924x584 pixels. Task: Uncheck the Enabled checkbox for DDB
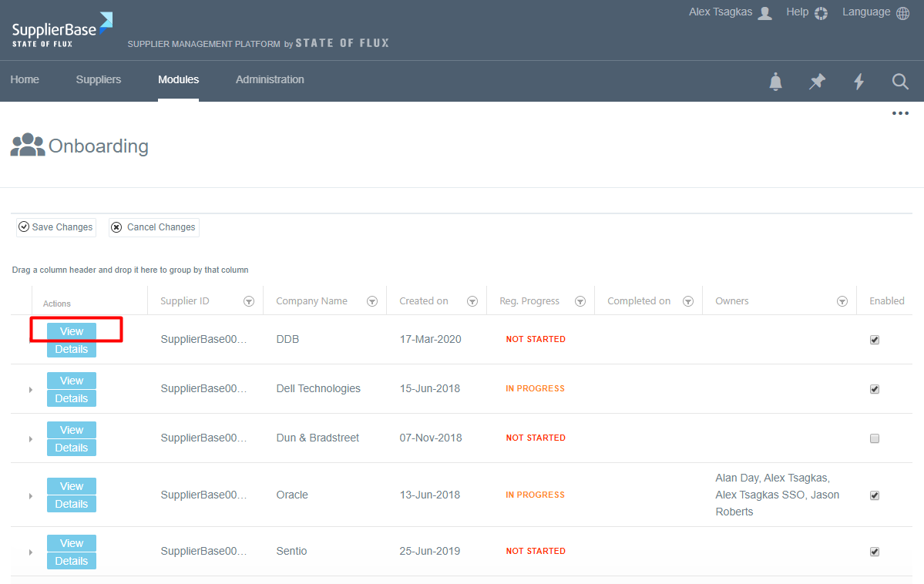coord(875,340)
